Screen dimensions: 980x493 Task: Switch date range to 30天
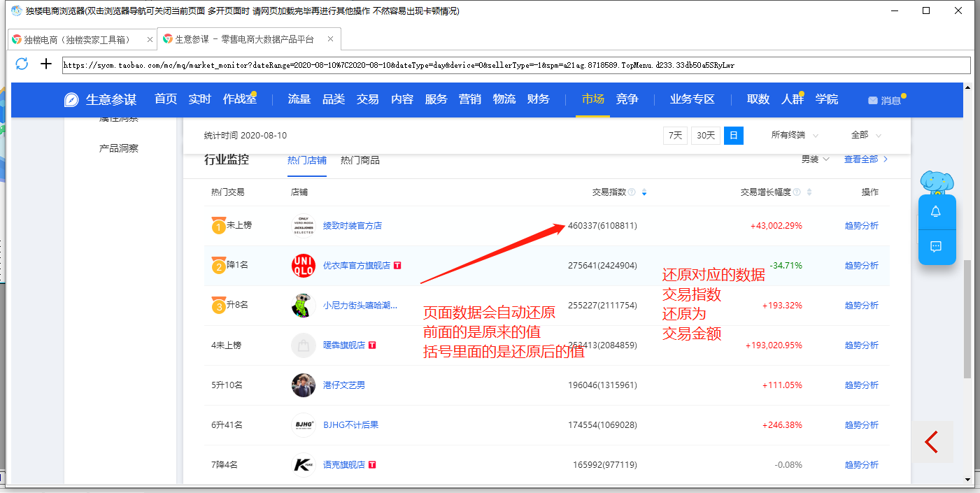pos(706,136)
